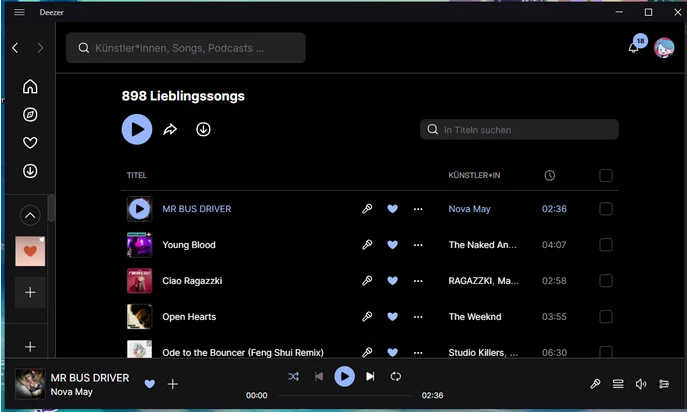687x412 pixels.
Task: Click the MR BUS DRIVER title in the track list
Action: click(x=197, y=209)
